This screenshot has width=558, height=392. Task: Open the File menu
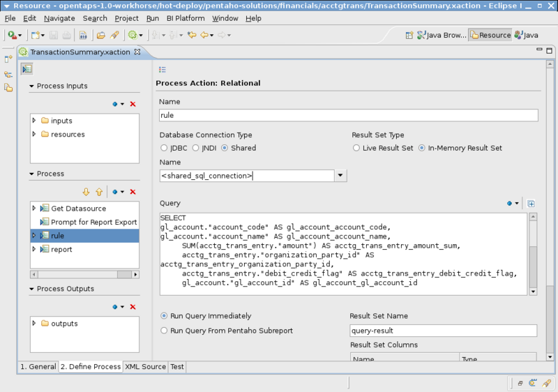tap(10, 18)
